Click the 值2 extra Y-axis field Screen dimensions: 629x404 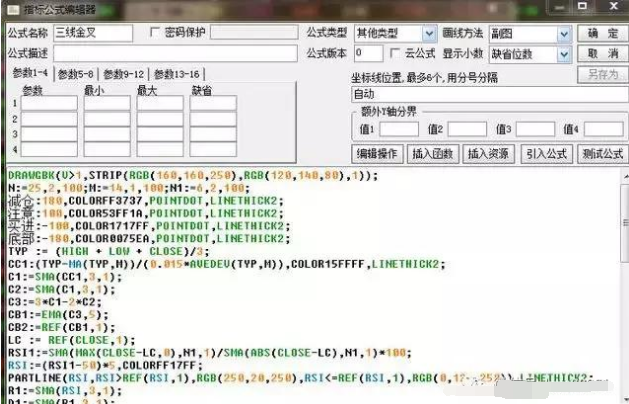pyautogui.click(x=467, y=129)
